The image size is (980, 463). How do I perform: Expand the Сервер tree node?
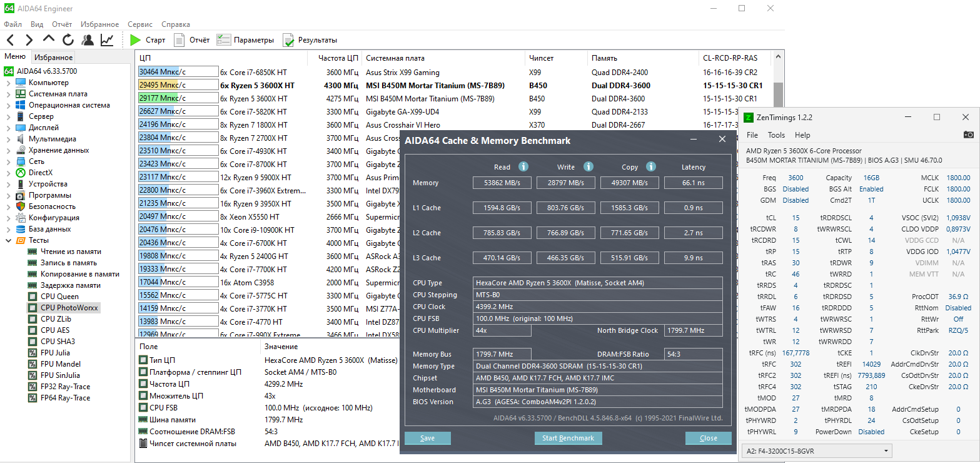coord(8,116)
